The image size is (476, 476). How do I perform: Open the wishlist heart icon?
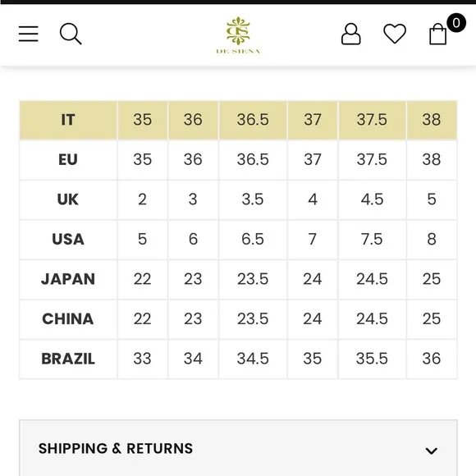[x=395, y=34]
